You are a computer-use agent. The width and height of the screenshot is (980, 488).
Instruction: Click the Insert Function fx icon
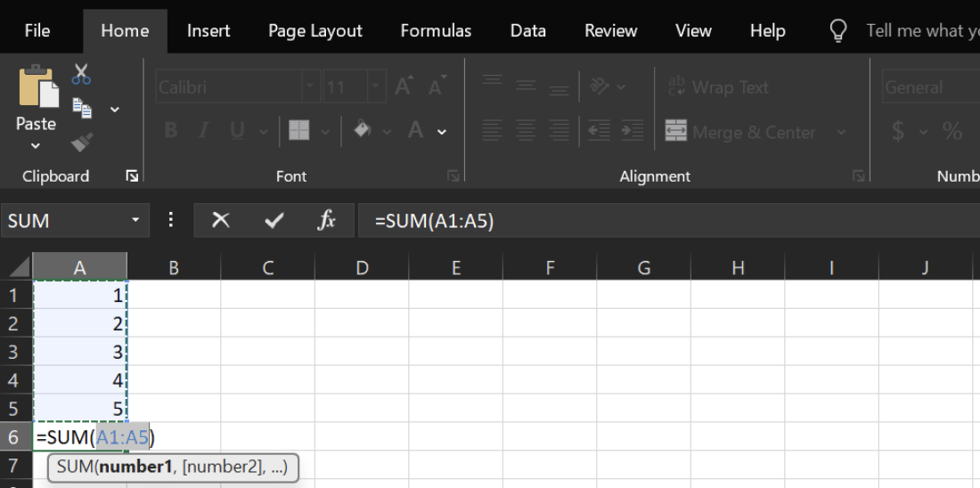coord(327,220)
